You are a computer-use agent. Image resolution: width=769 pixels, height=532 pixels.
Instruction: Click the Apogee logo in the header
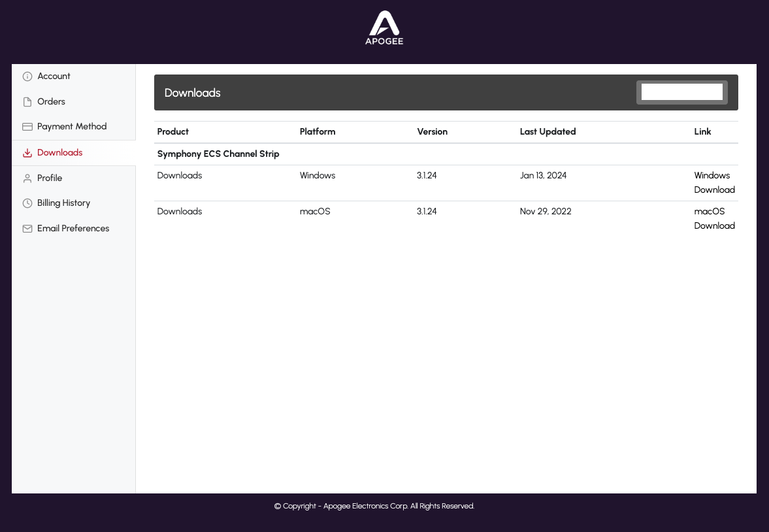[x=384, y=28]
